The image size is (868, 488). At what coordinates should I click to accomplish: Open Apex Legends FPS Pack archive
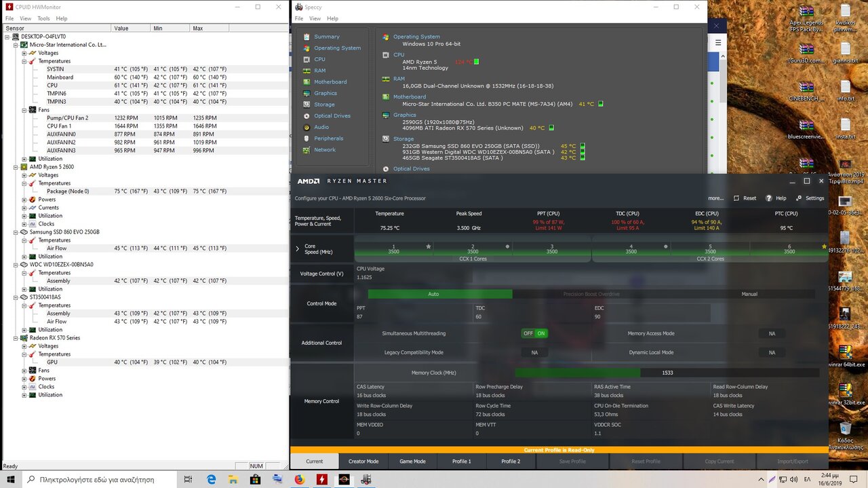pyautogui.click(x=806, y=18)
